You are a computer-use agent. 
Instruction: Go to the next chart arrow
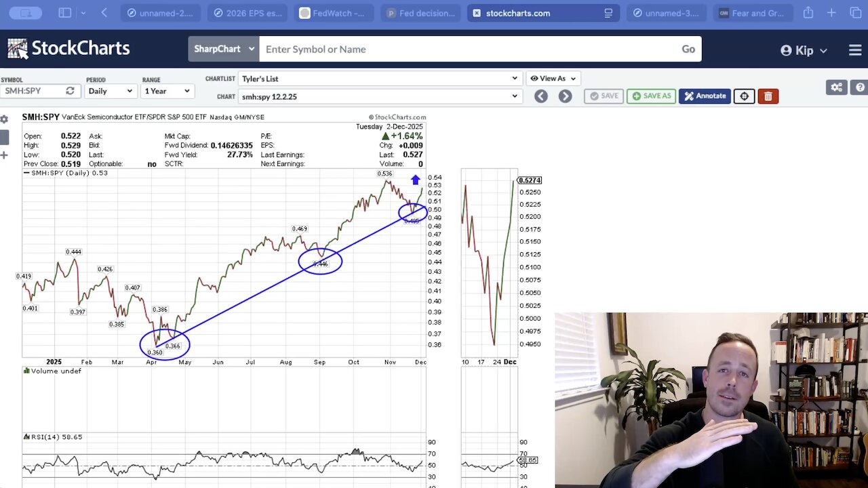(565, 96)
